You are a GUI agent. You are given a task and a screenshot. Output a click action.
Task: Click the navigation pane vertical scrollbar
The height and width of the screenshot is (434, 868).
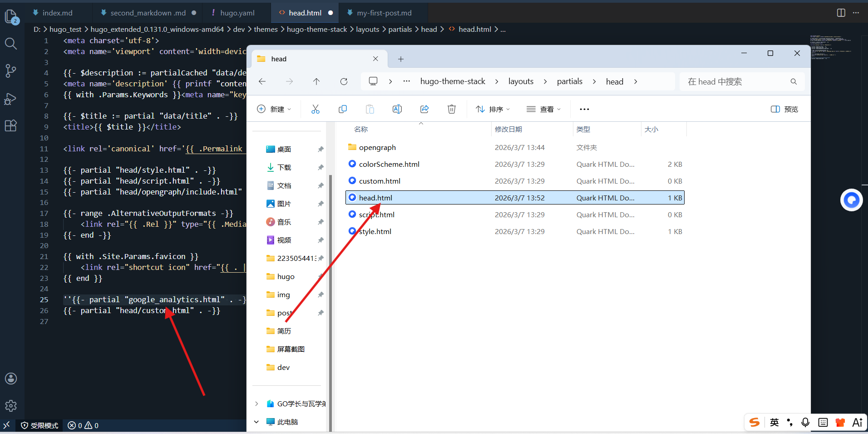[330, 273]
